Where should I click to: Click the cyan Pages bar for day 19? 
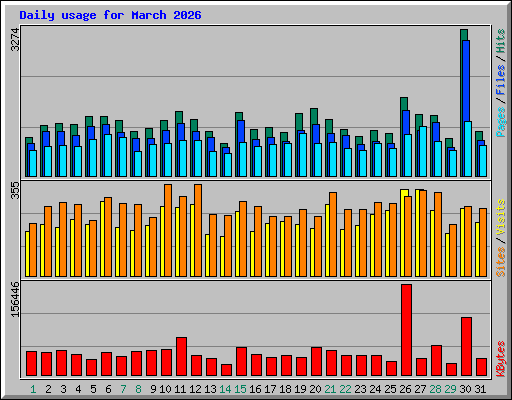tap(303, 155)
